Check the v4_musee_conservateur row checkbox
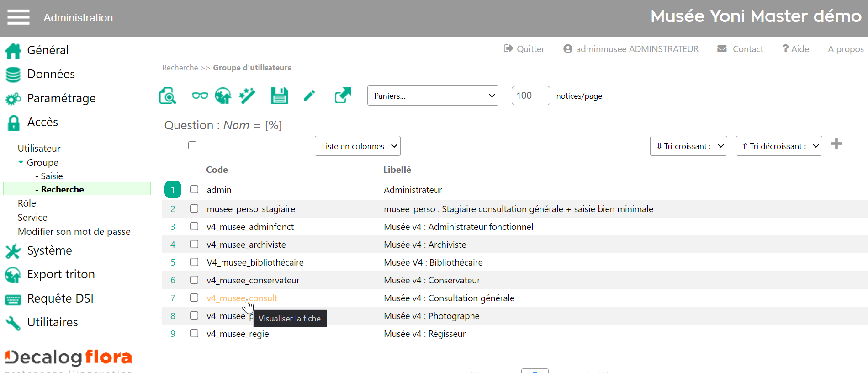This screenshot has height=373, width=868. pyautogui.click(x=194, y=280)
